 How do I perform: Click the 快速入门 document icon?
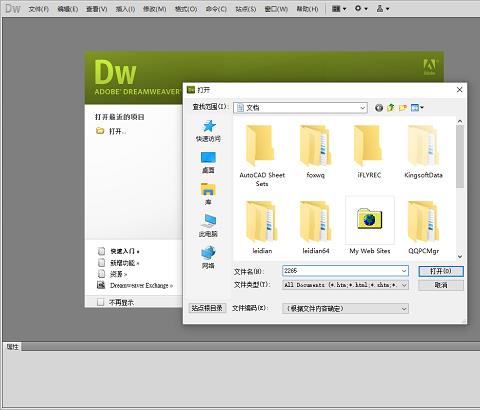[101, 251]
